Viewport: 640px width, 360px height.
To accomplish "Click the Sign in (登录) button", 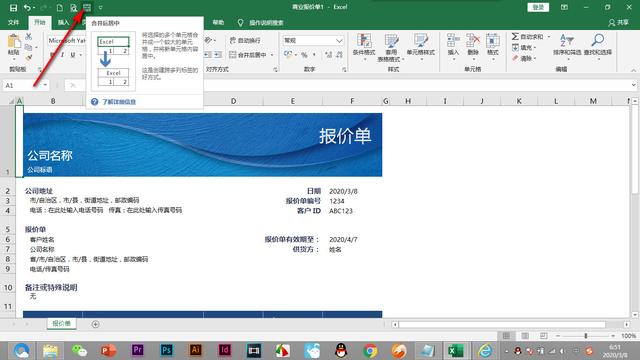I will (x=538, y=7).
